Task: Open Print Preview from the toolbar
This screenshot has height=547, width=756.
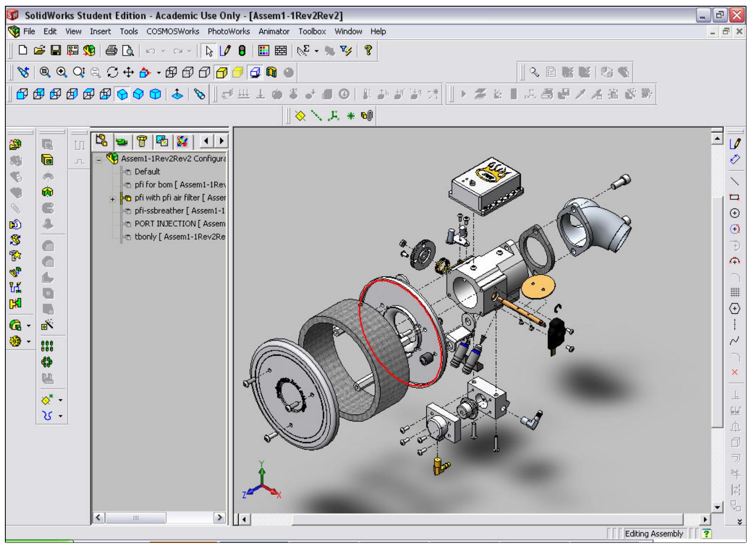Action: point(129,50)
